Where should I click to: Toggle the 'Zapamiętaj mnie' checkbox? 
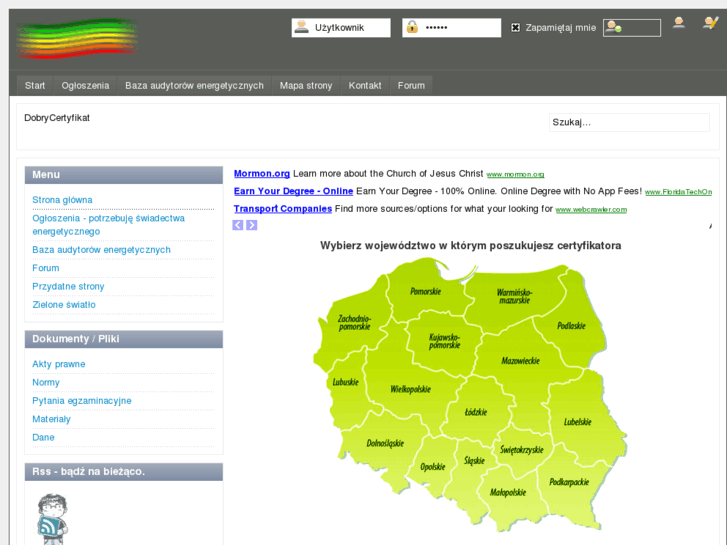[x=516, y=28]
